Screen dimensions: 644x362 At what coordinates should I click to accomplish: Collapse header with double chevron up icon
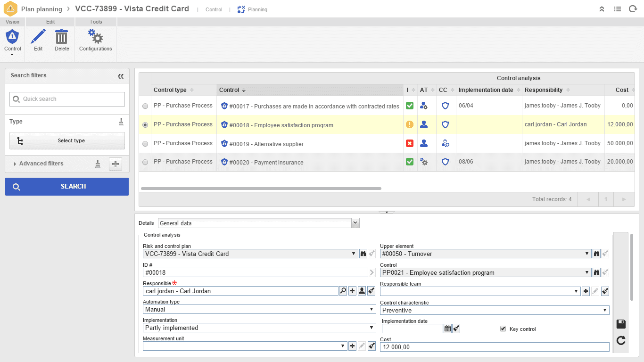[x=602, y=9]
